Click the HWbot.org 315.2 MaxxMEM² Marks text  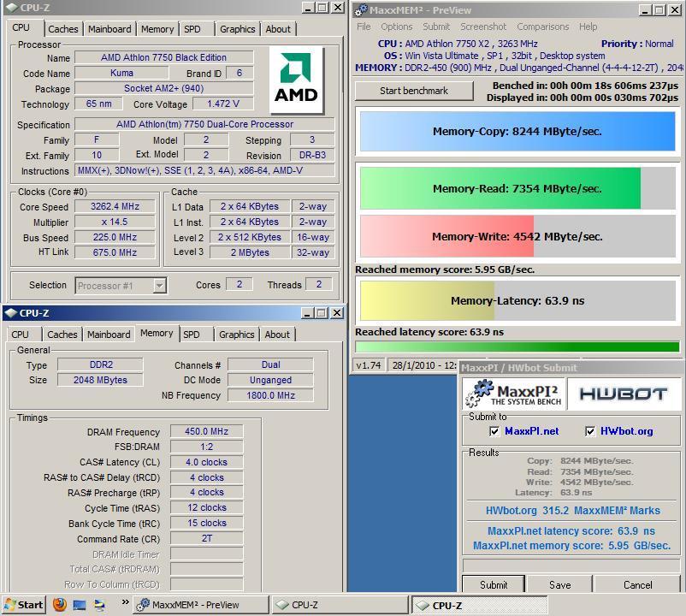coord(573,511)
